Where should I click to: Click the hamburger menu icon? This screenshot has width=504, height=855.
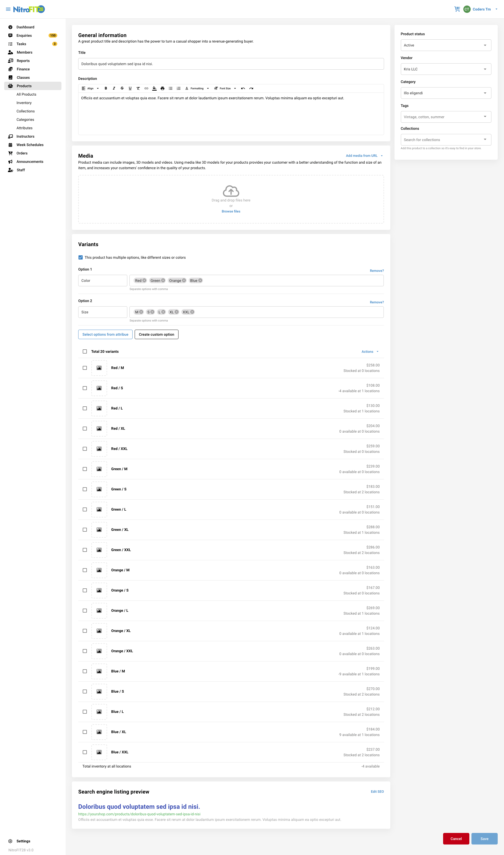(8, 9)
